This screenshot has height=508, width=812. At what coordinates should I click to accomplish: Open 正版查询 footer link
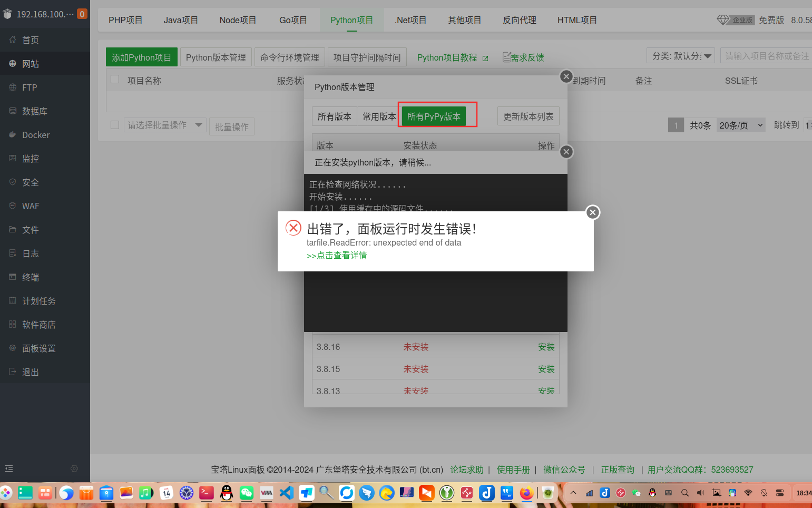pos(618,470)
